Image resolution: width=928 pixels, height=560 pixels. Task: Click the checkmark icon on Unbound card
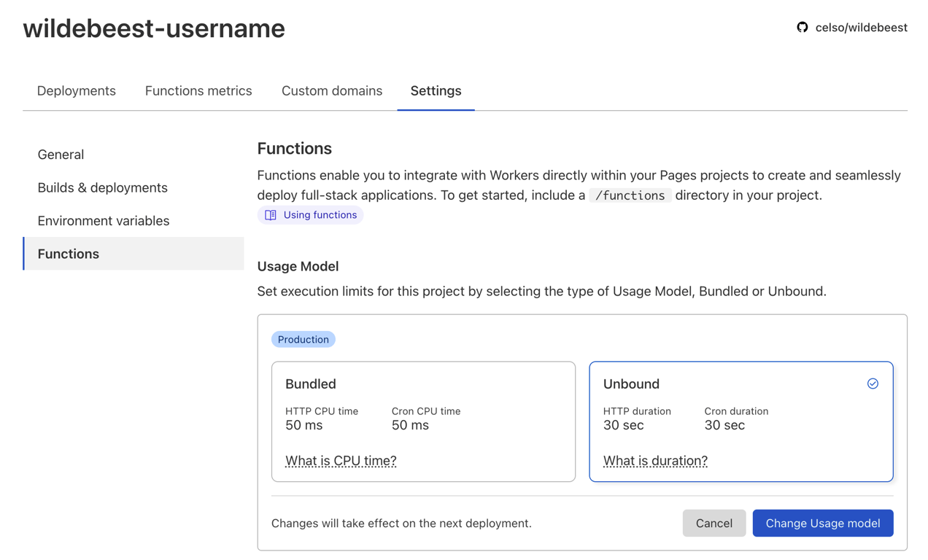coord(873,384)
